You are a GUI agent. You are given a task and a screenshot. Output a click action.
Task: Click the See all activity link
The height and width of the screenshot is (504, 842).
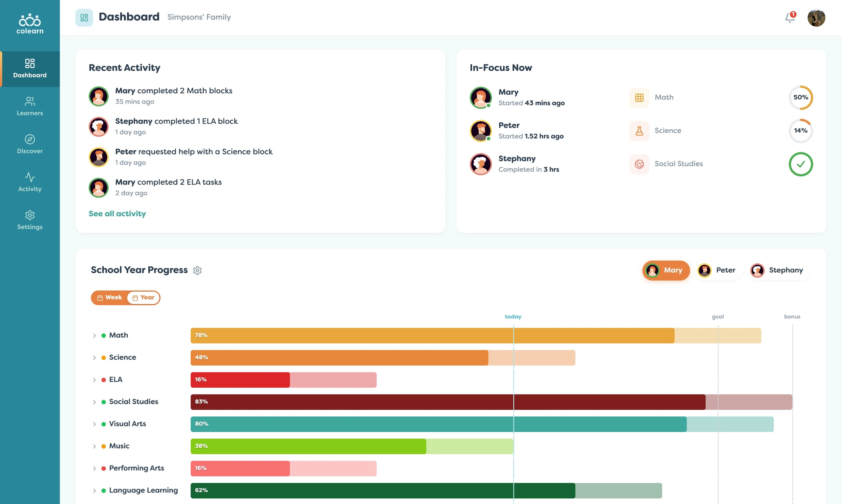[117, 214]
